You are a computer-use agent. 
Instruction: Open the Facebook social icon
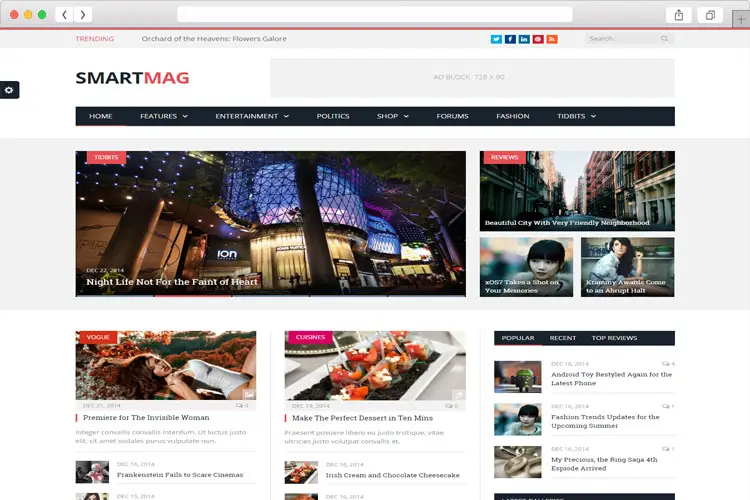point(510,39)
